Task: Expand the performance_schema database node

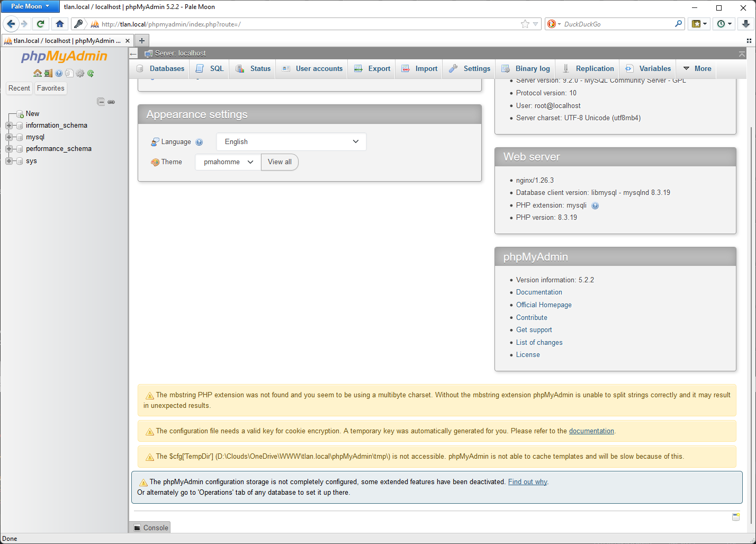Action: click(x=9, y=149)
